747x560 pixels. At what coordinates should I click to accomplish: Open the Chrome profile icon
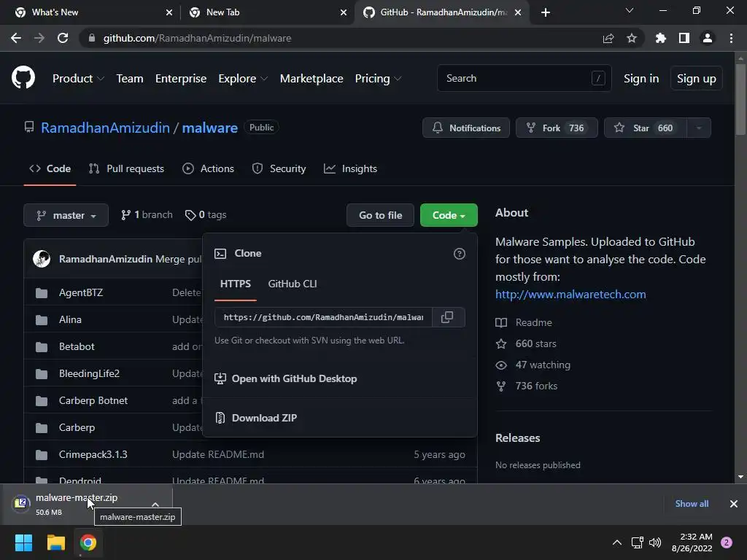click(x=708, y=38)
